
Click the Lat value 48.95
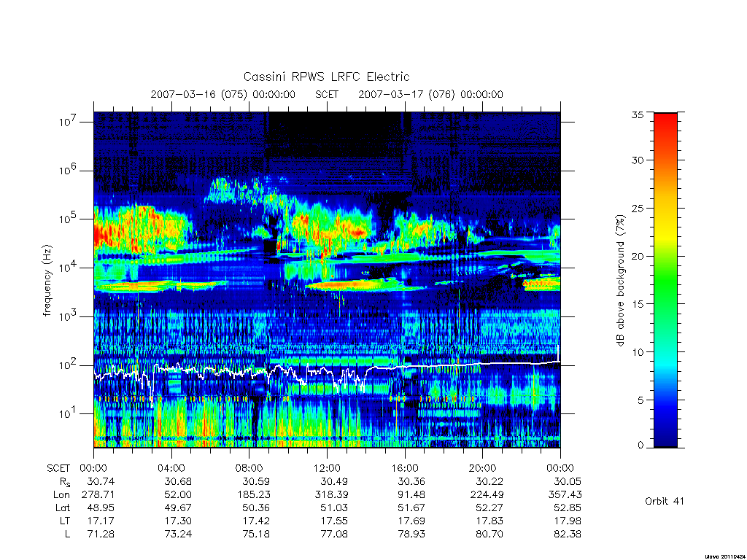coord(101,507)
